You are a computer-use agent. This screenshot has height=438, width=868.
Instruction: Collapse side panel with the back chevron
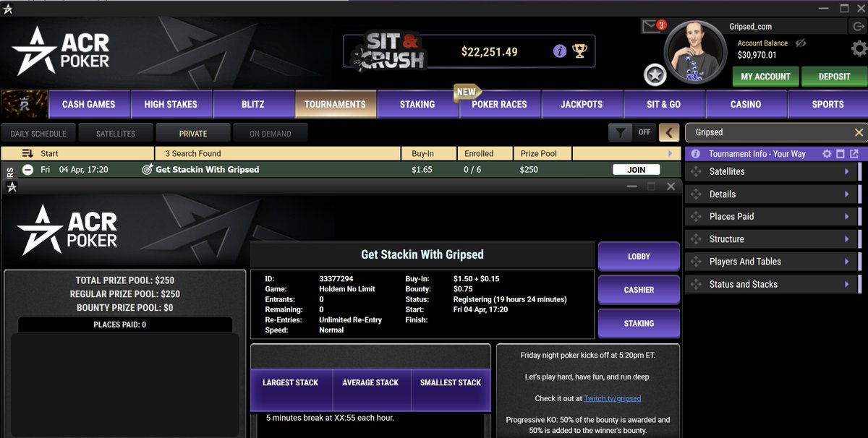[670, 133]
